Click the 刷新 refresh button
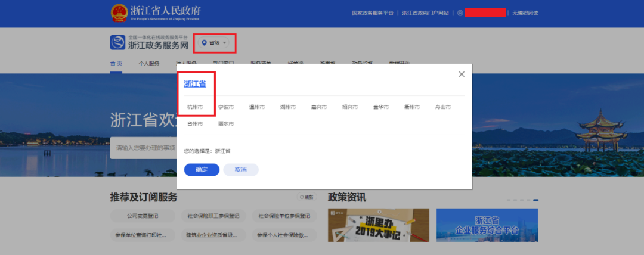 [307, 197]
